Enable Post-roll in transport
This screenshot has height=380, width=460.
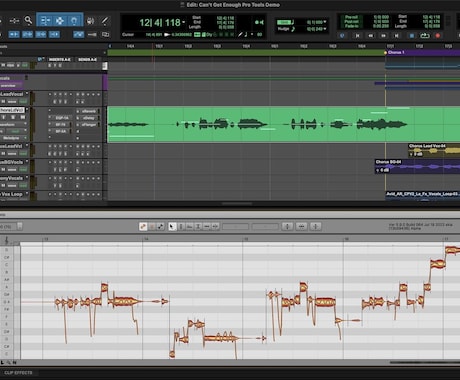pos(351,21)
